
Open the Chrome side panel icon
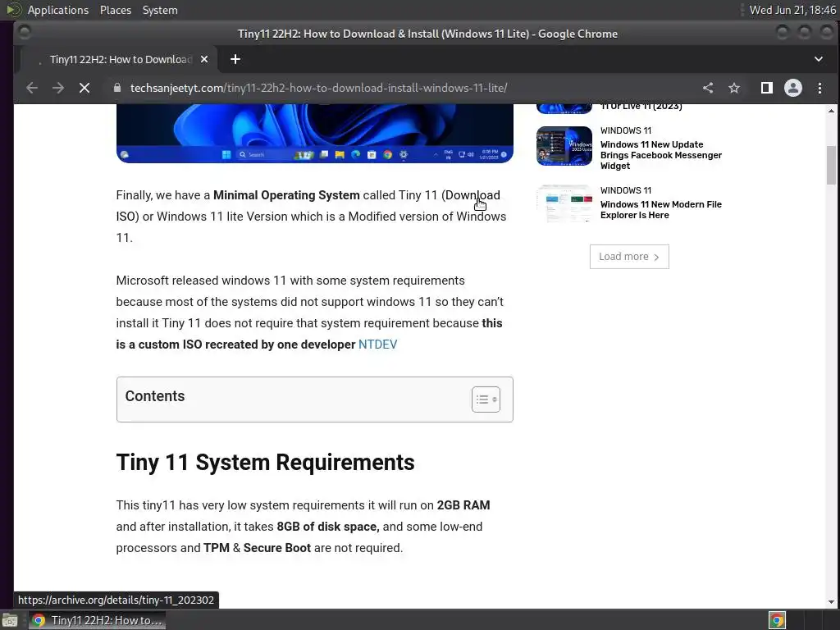(x=767, y=88)
